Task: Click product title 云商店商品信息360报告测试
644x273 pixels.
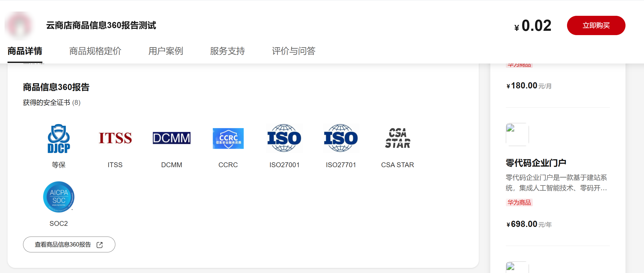Action: point(101,25)
